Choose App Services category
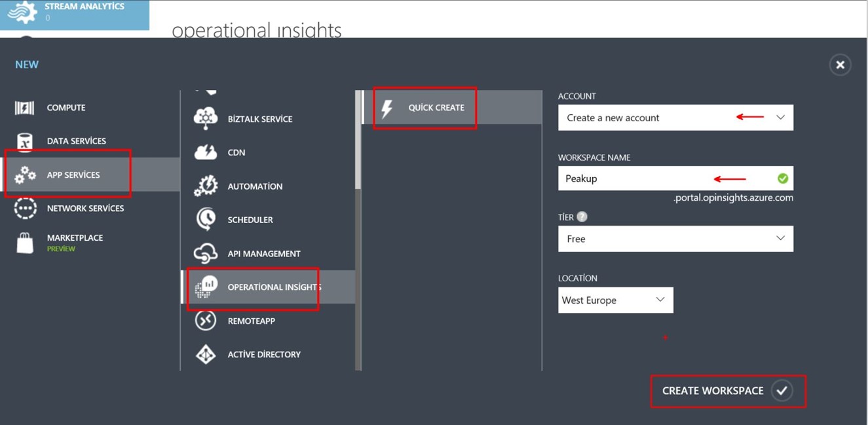The width and height of the screenshot is (868, 425). [90, 174]
